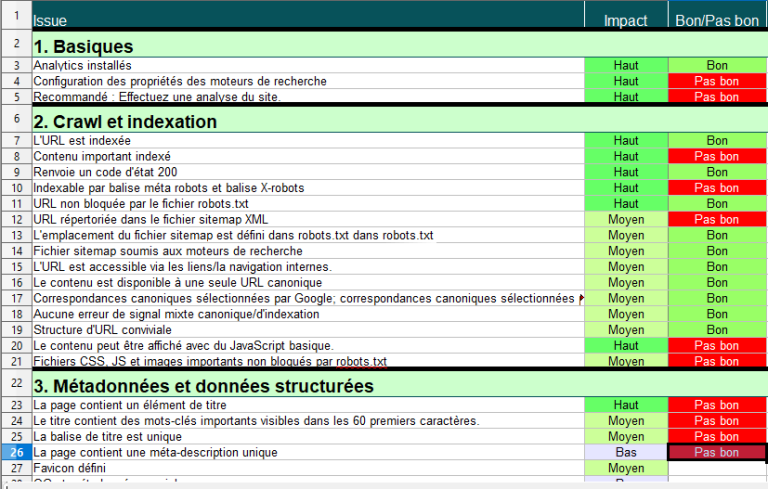The height and width of the screenshot is (489, 768).
Task: Click the selected 'Pas bon' cell in row 26
Action: [717, 452]
